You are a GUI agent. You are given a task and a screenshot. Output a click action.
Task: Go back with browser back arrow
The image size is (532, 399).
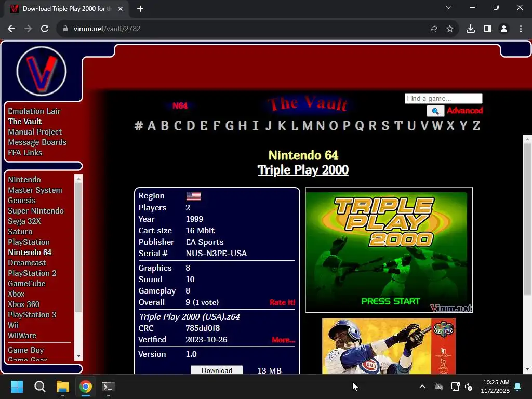pos(11,29)
